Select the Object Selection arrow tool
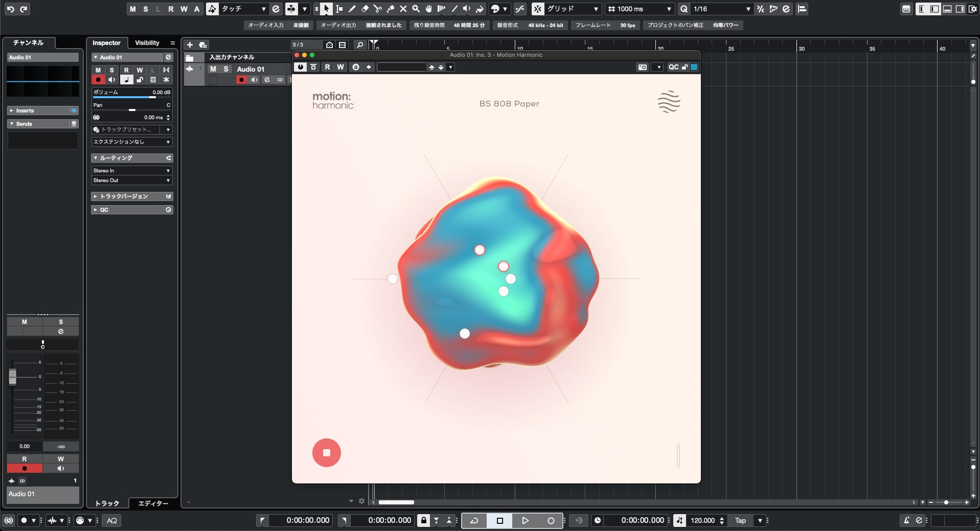The width and height of the screenshot is (980, 531). point(326,9)
